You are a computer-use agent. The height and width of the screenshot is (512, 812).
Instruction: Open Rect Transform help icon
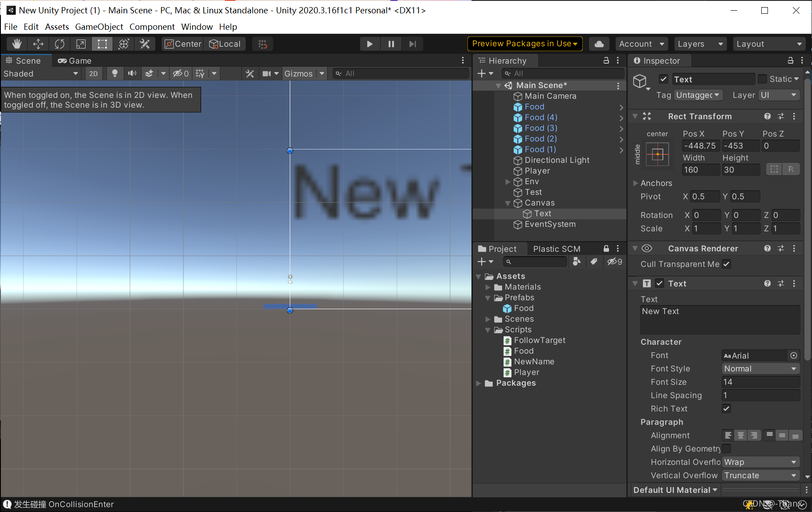click(767, 117)
